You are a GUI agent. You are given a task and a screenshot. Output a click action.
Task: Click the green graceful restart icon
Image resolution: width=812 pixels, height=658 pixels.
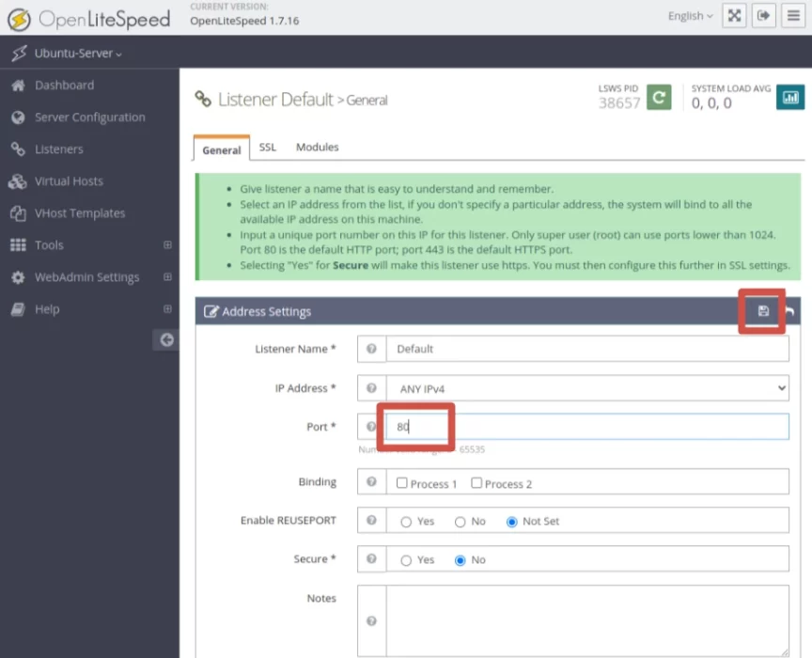click(659, 97)
